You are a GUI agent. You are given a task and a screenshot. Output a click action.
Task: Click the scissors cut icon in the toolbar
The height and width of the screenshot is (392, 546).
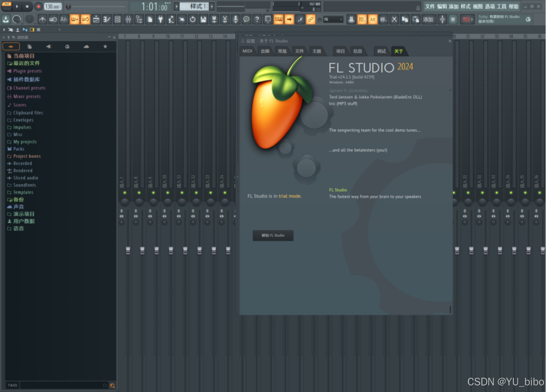point(394,19)
